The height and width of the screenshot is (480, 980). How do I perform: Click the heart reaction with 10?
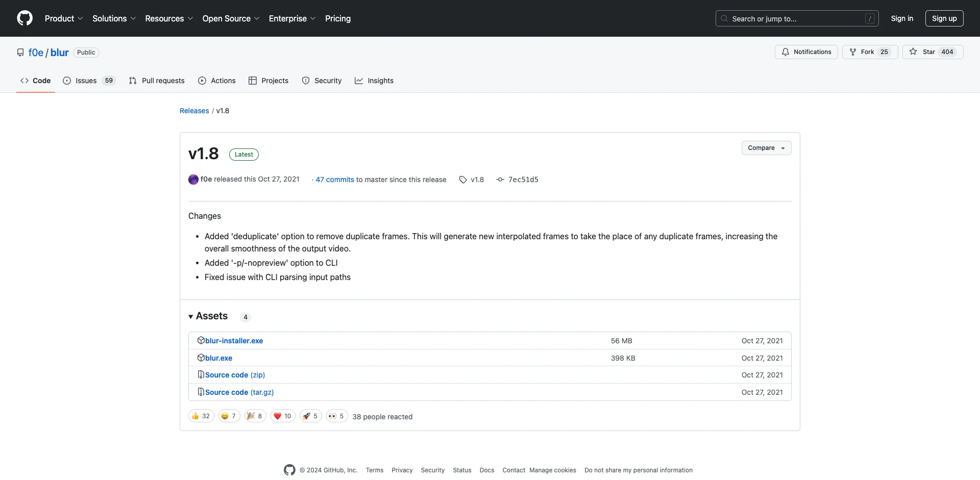pos(283,416)
